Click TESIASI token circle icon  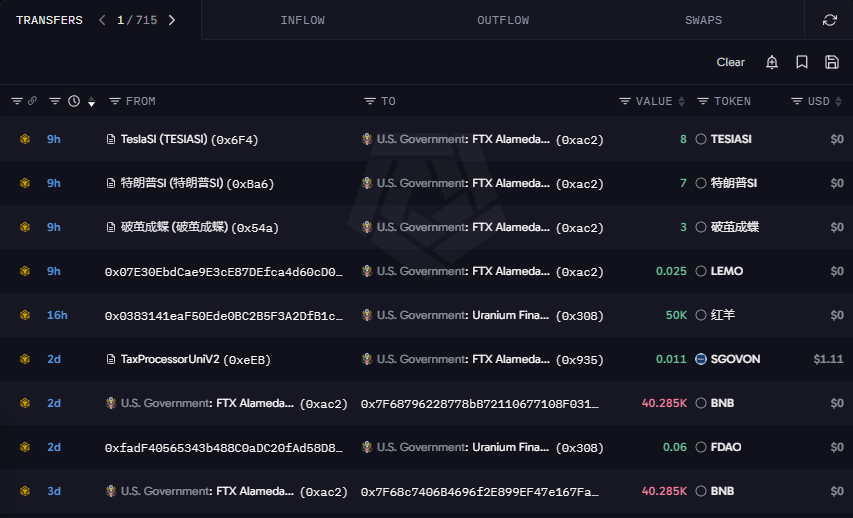pyautogui.click(x=701, y=139)
